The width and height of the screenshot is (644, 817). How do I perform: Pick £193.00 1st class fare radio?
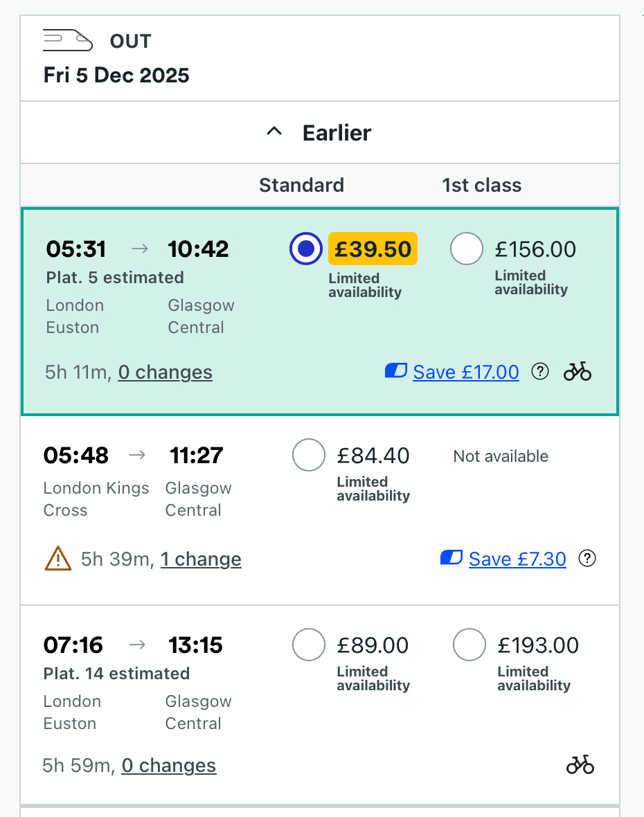click(x=469, y=645)
